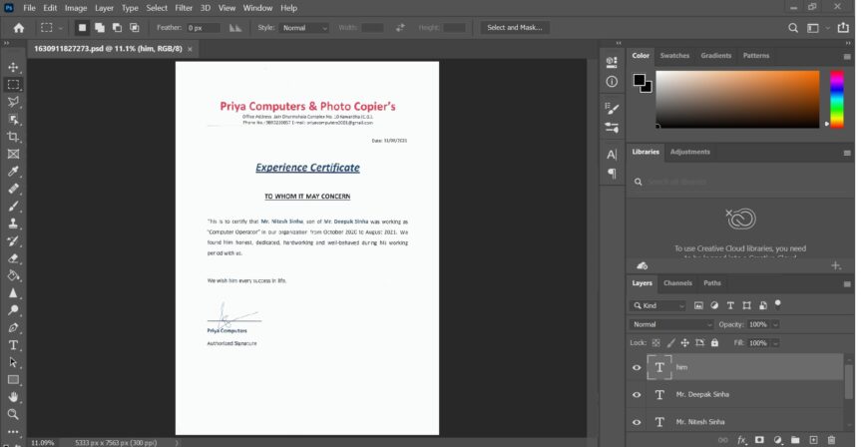This screenshot has height=447, width=868.
Task: Open the Opacity slider dropdown arrow
Action: (775, 324)
